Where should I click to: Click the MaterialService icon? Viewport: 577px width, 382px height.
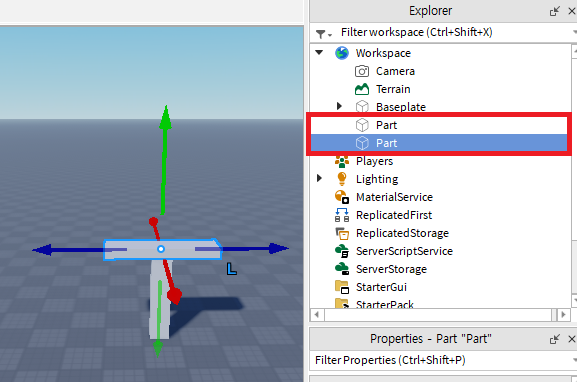point(342,197)
